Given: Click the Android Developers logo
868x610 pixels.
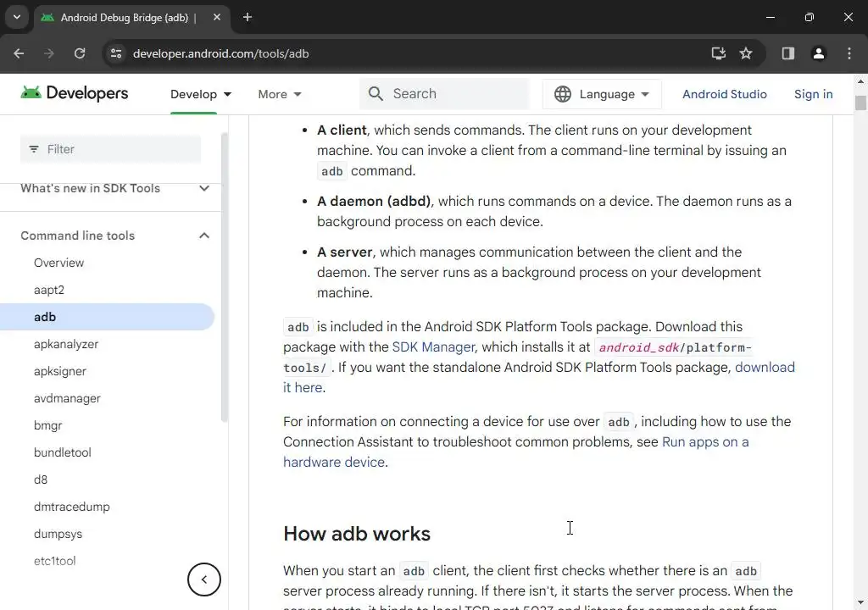Looking at the screenshot, I should tap(75, 93).
